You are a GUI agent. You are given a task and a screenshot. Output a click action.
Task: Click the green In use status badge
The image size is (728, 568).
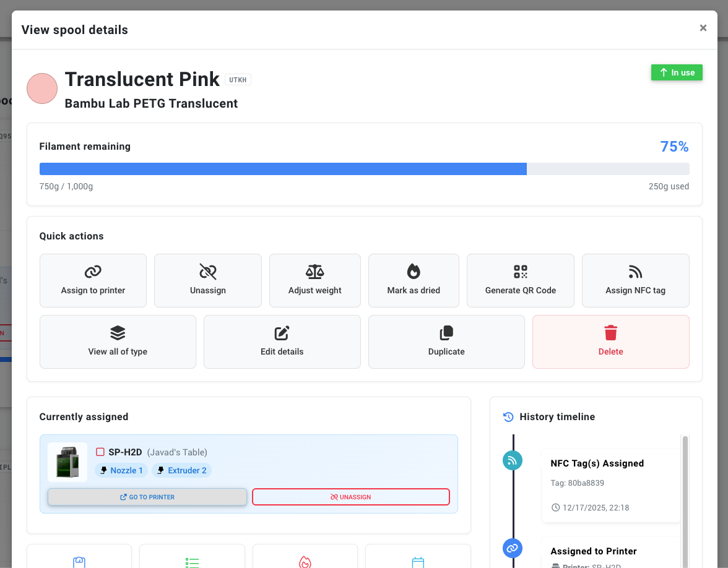[x=677, y=72]
